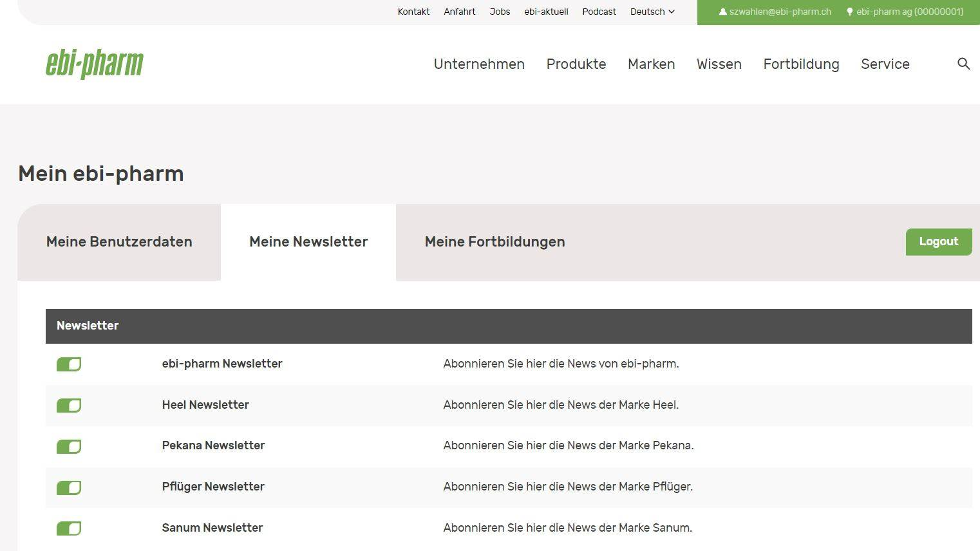980x551 pixels.
Task: Select the Meine Newsletter tab
Action: [x=308, y=242]
